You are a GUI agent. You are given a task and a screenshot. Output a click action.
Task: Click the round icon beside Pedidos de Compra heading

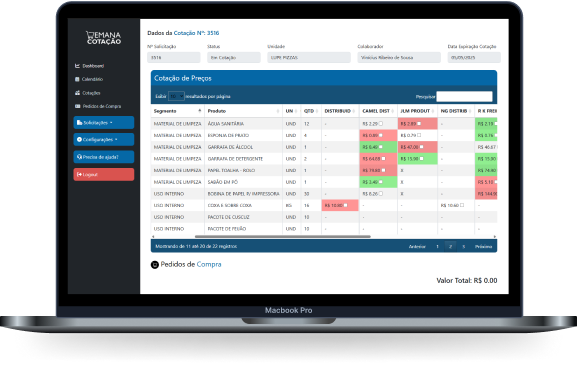tap(155, 265)
